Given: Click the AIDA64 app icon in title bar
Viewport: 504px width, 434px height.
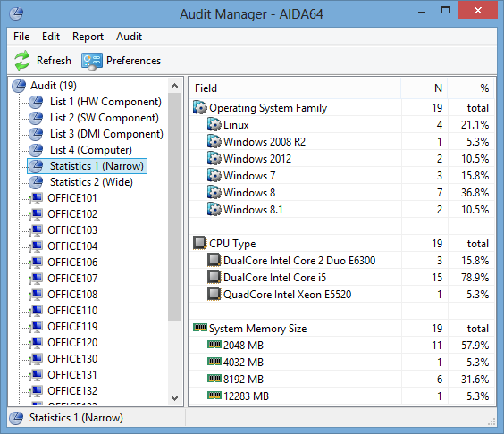Looking at the screenshot, I should [16, 13].
